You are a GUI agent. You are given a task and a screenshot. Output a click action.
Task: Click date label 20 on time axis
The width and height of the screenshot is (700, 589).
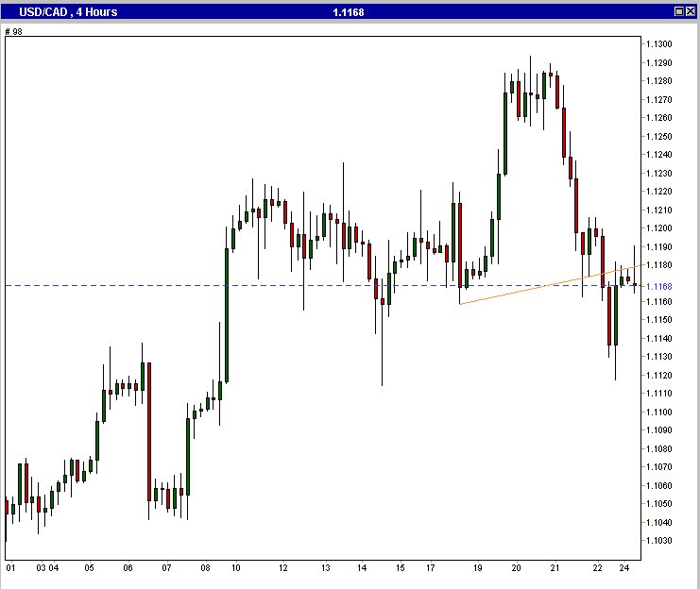[x=516, y=568]
